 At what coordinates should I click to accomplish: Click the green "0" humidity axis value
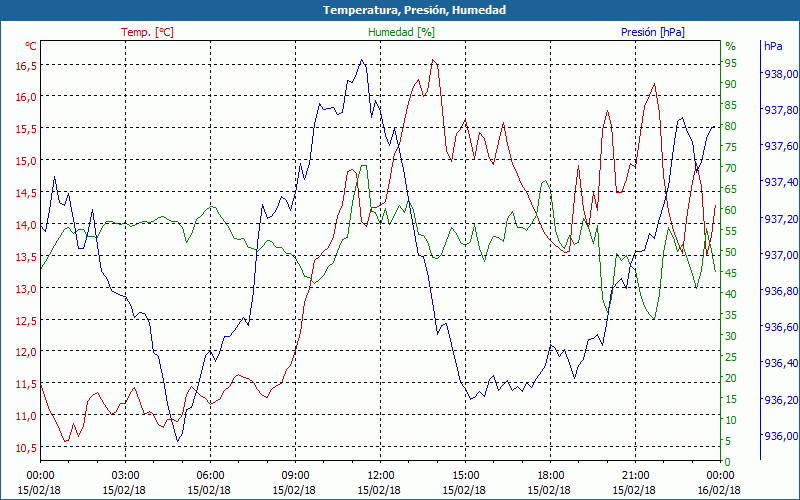[x=728, y=462]
